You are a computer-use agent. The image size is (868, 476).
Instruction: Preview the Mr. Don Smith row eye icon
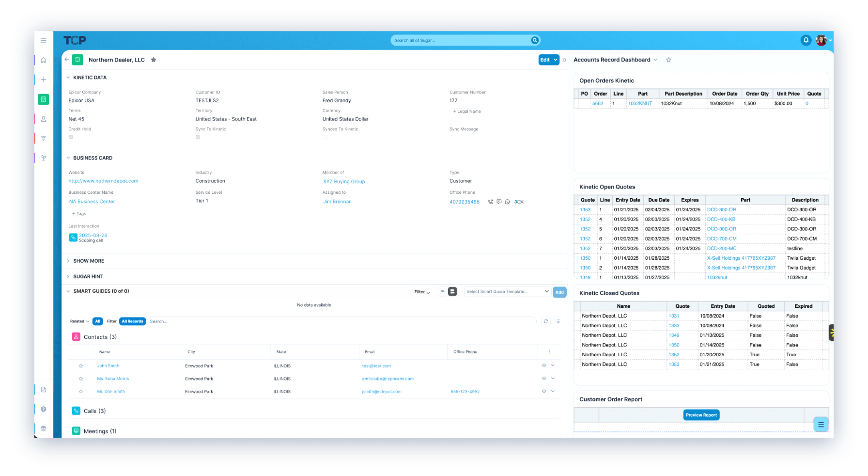544,391
